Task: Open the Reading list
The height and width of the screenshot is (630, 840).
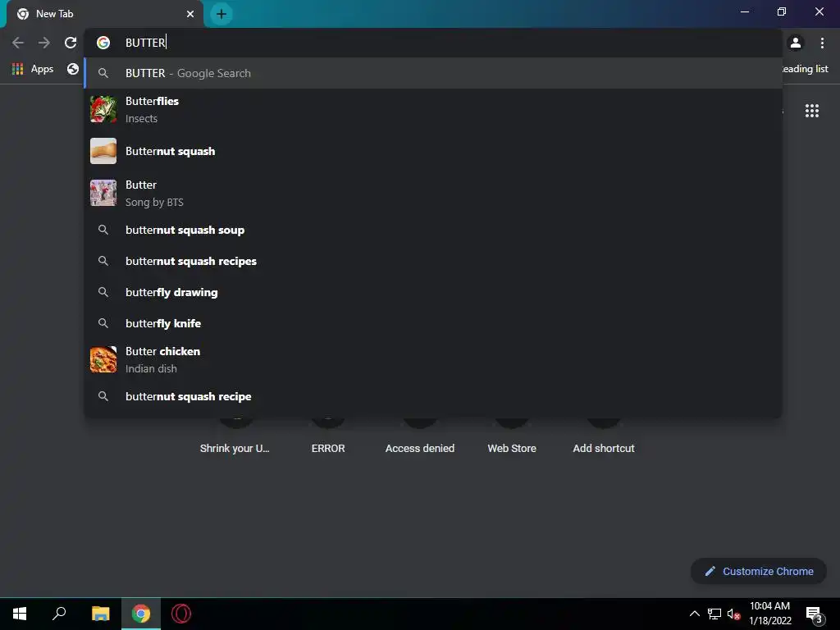Action: [x=806, y=69]
